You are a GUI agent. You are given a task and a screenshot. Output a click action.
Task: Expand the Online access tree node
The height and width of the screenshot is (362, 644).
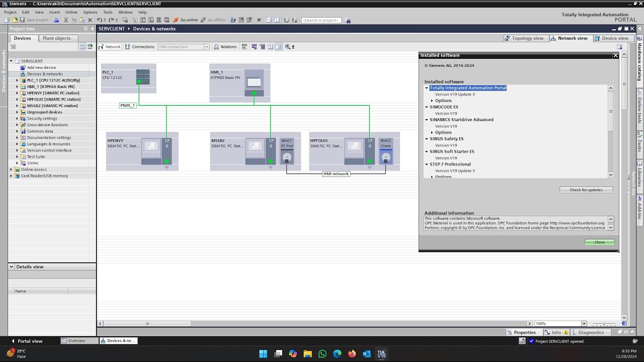(x=11, y=169)
